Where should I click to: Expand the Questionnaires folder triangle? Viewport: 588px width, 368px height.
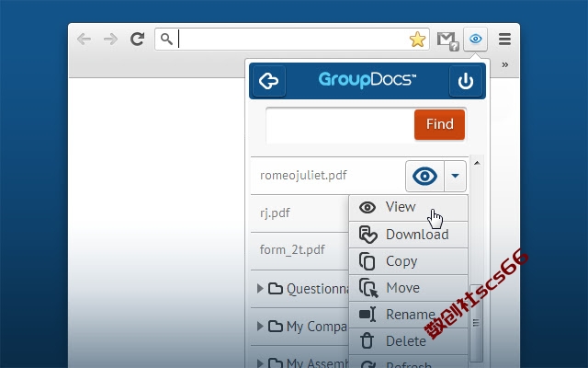point(260,288)
